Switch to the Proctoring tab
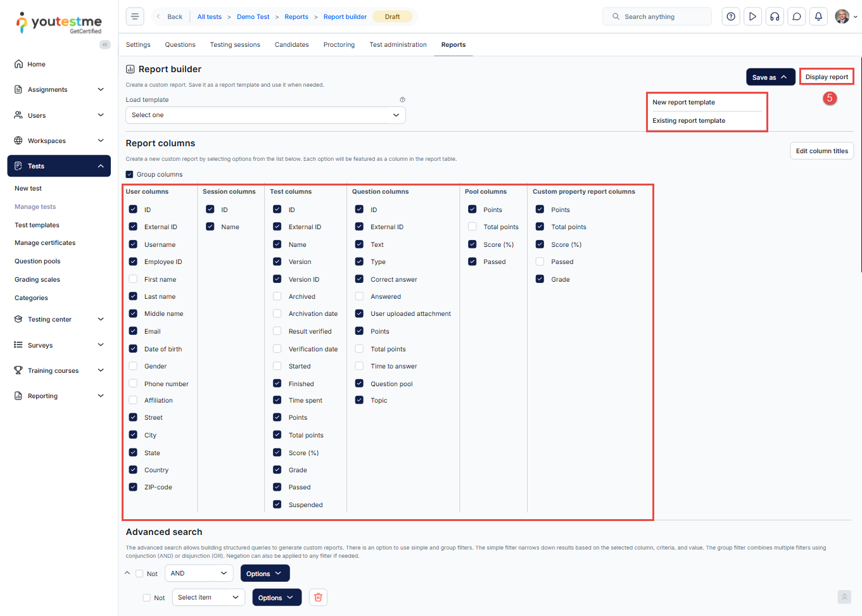Viewport: 862px width, 616px height. (339, 45)
